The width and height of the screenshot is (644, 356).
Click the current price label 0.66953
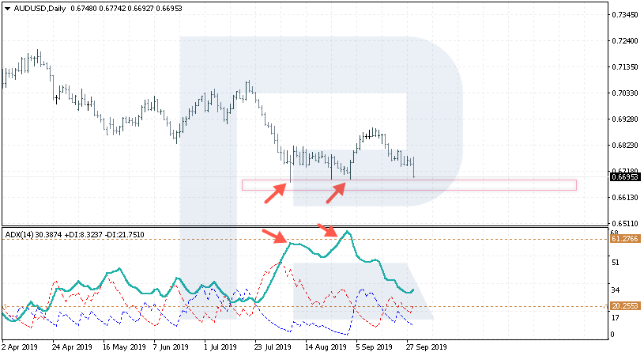(x=625, y=177)
